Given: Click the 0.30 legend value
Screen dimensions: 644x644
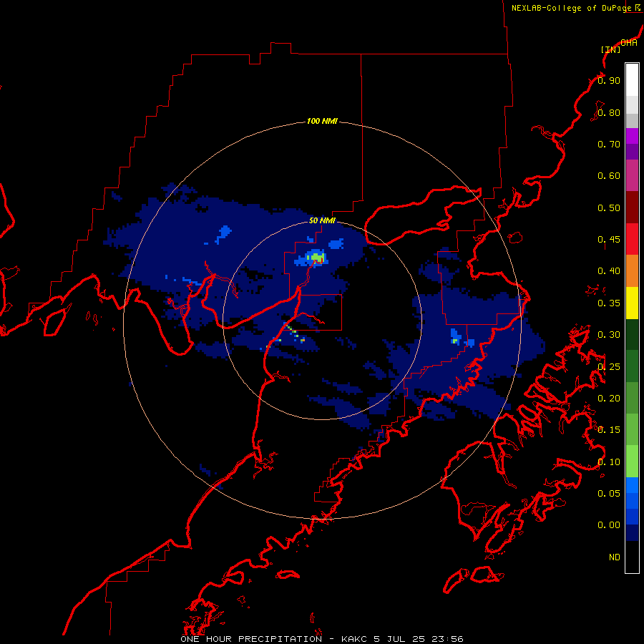Looking at the screenshot, I should tap(609, 335).
